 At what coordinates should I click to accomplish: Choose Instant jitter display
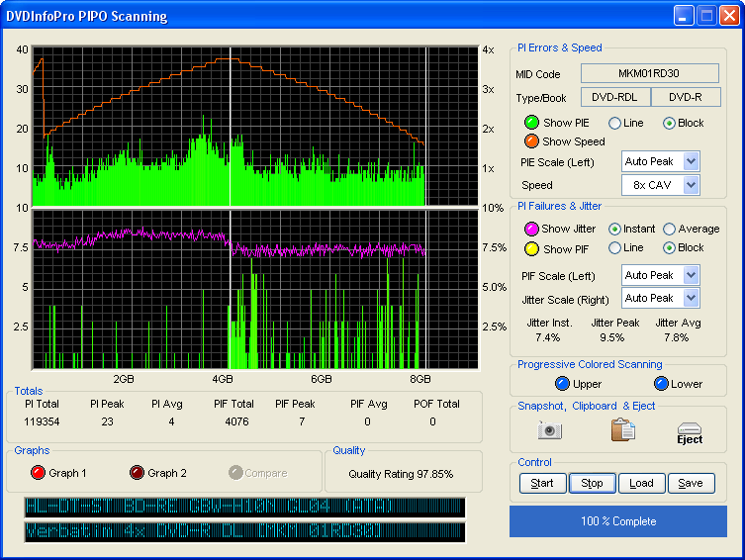coord(614,229)
